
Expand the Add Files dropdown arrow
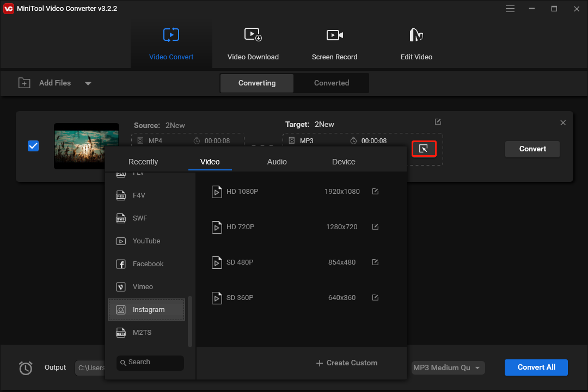tap(88, 83)
